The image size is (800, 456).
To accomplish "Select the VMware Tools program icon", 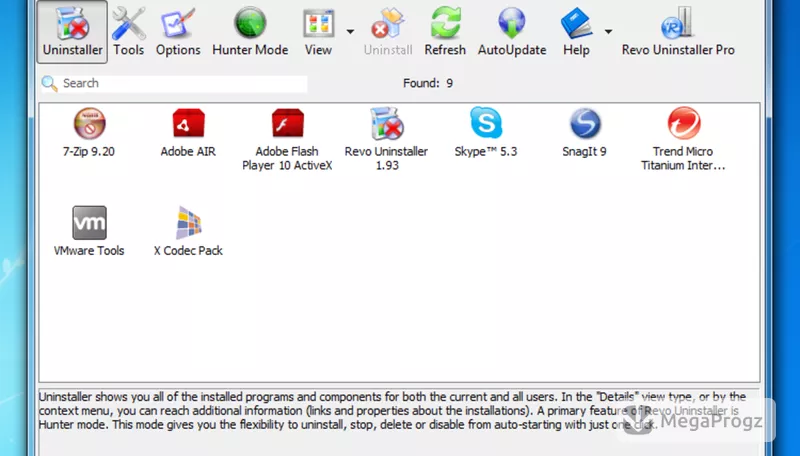I will pos(89,222).
